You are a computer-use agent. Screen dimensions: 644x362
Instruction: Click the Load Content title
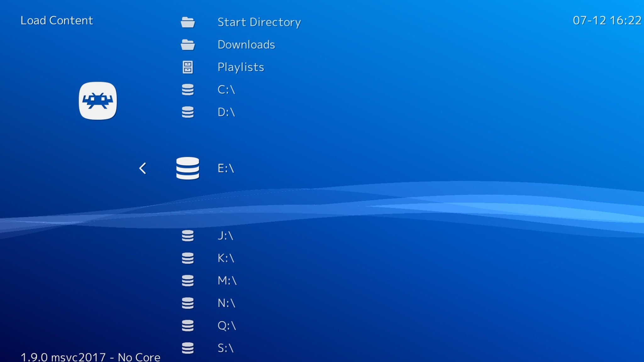pos(57,20)
